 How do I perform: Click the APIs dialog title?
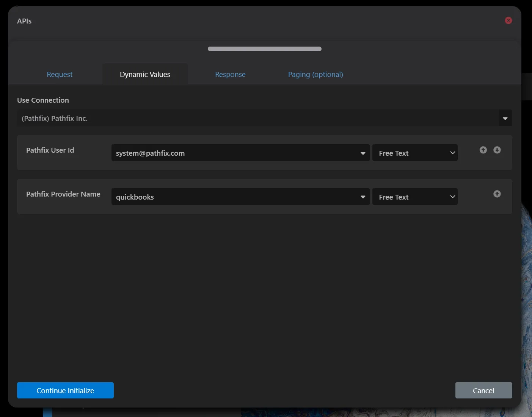[x=24, y=21]
